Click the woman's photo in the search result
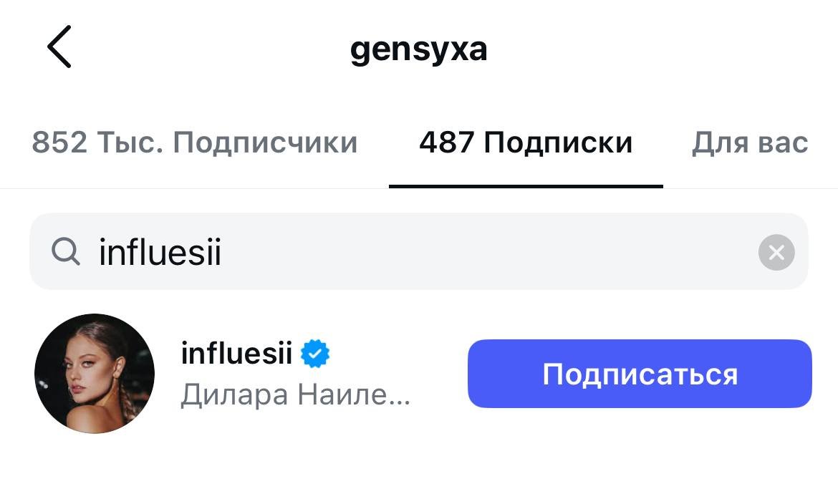 [95, 373]
